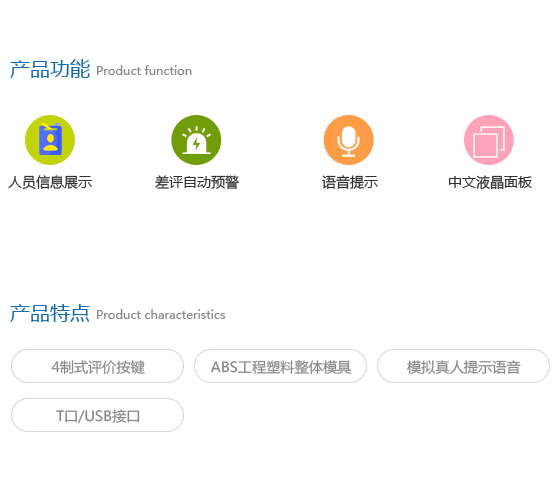Click the lightning bolt inside the siren icon
This screenshot has width=560, height=490.
pyautogui.click(x=196, y=144)
